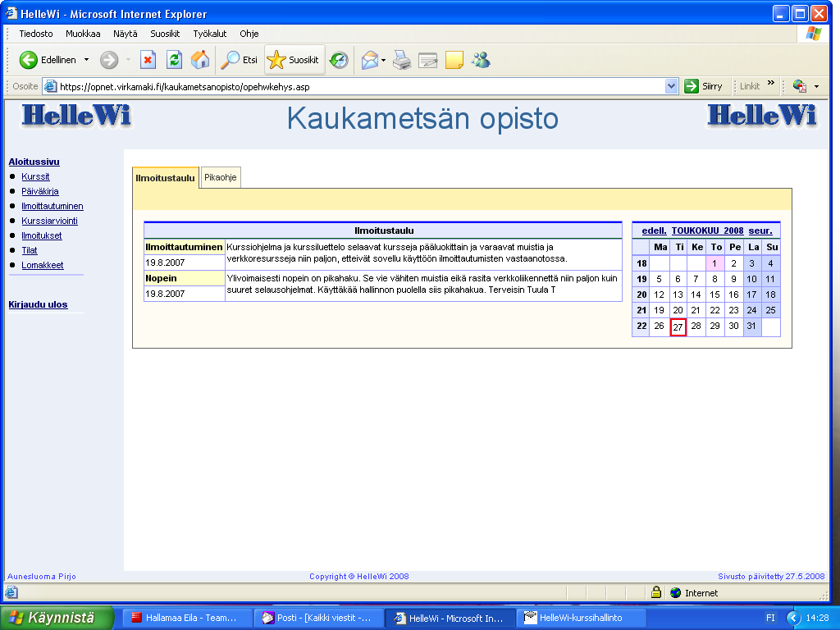Click week number 20 in calendar
The image size is (840, 630).
coord(641,294)
